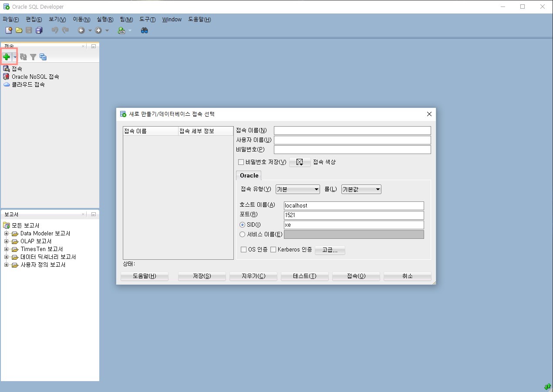Click the 모든 보고서 reports folder icon
Image resolution: width=553 pixels, height=392 pixels.
point(6,225)
